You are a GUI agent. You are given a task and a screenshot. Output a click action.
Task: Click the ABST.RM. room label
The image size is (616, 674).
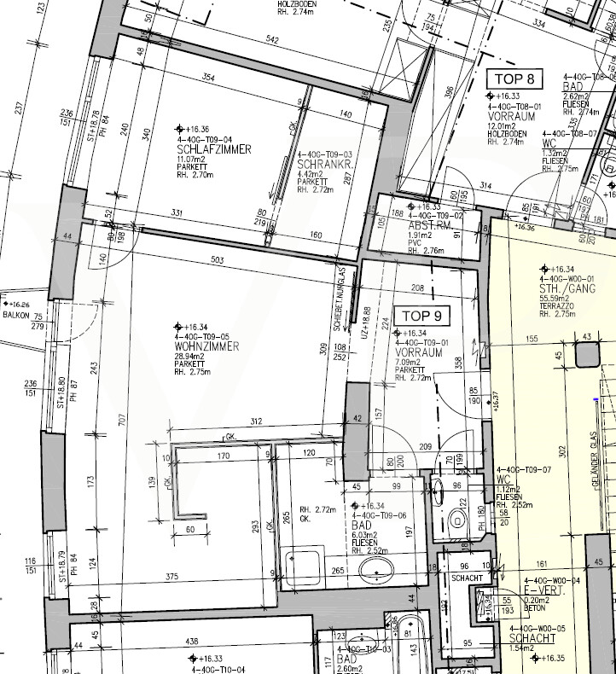tap(430, 226)
